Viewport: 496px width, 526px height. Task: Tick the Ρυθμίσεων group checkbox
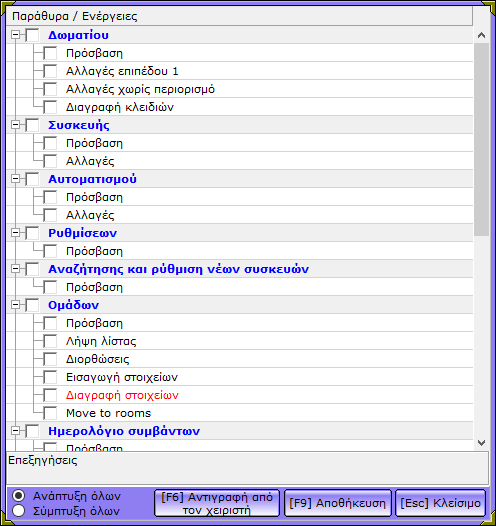coord(33,233)
